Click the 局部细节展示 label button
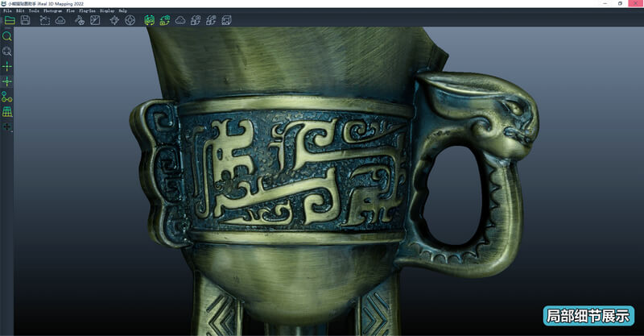 pyautogui.click(x=588, y=315)
